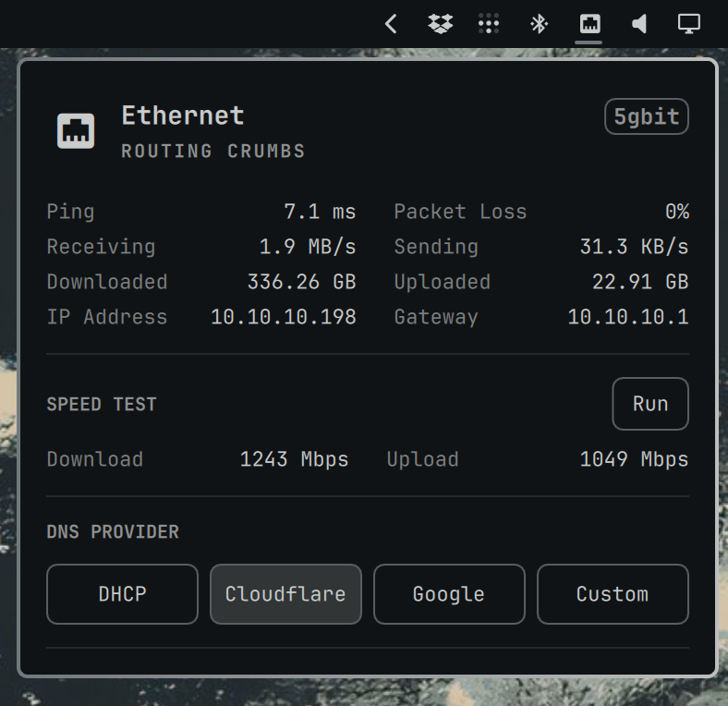This screenshot has width=728, height=706.
Task: Run the speed test
Action: (650, 404)
